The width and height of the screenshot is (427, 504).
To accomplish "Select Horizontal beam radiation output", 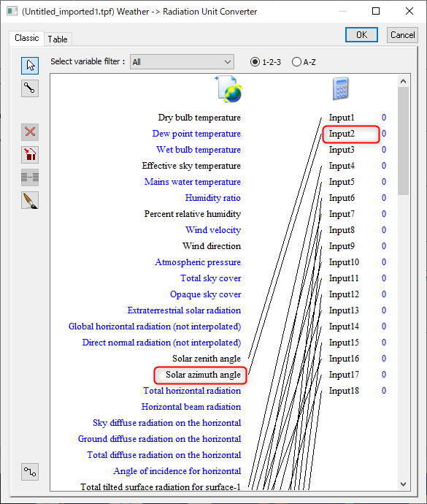I will click(x=191, y=407).
